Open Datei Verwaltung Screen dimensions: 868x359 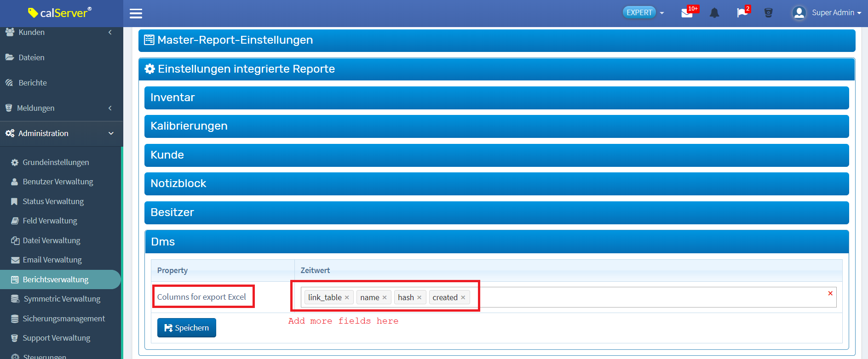51,240
